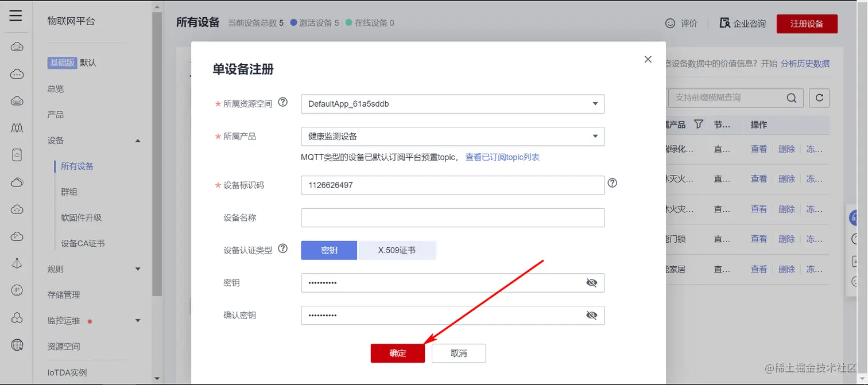
Task: Open 资源空间 in the sidebar
Action: (64, 347)
